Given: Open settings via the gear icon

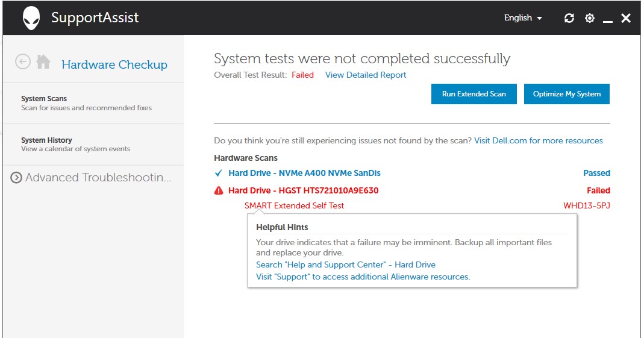Looking at the screenshot, I should coord(589,18).
